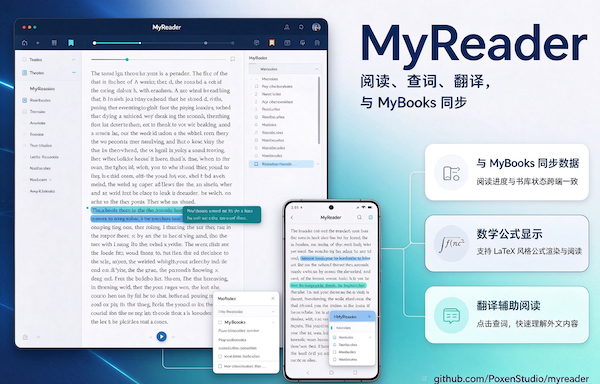Tap the phone's bottom navigation recents square

[x=355, y=372]
